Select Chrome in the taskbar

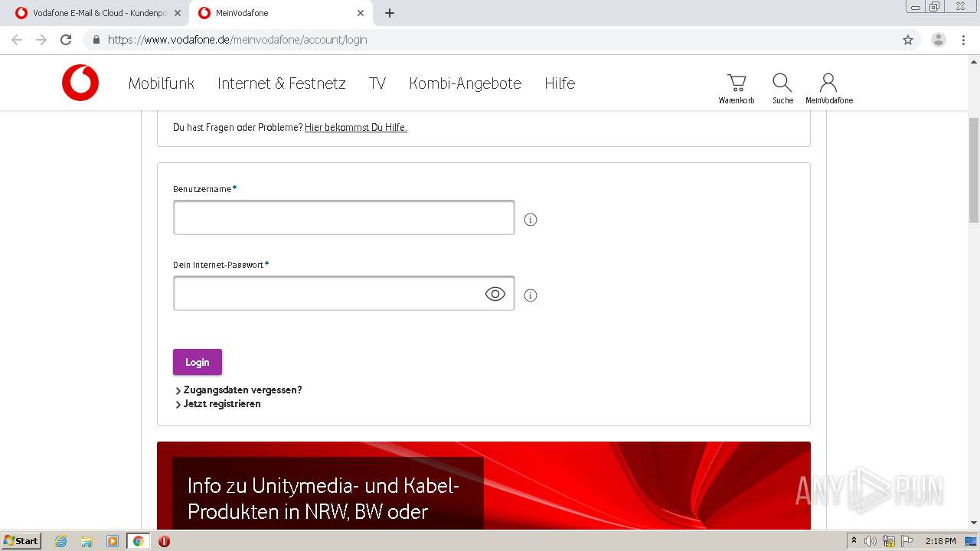(x=138, y=541)
